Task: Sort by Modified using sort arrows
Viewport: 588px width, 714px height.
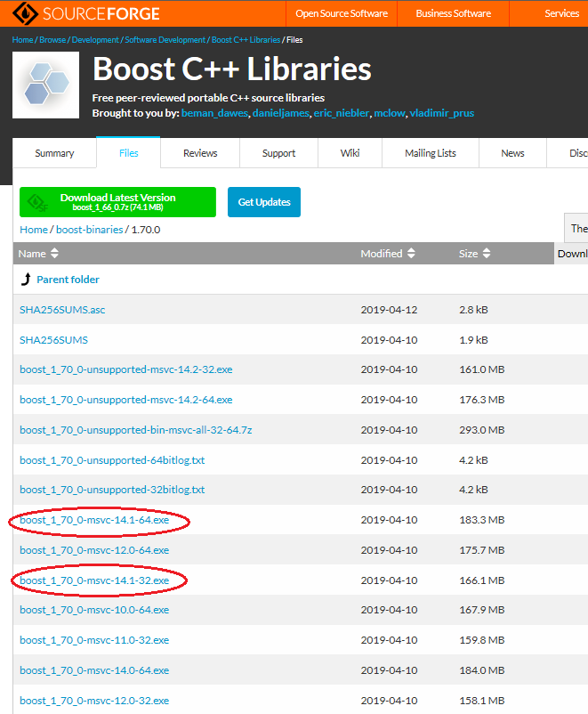Action: coord(411,253)
